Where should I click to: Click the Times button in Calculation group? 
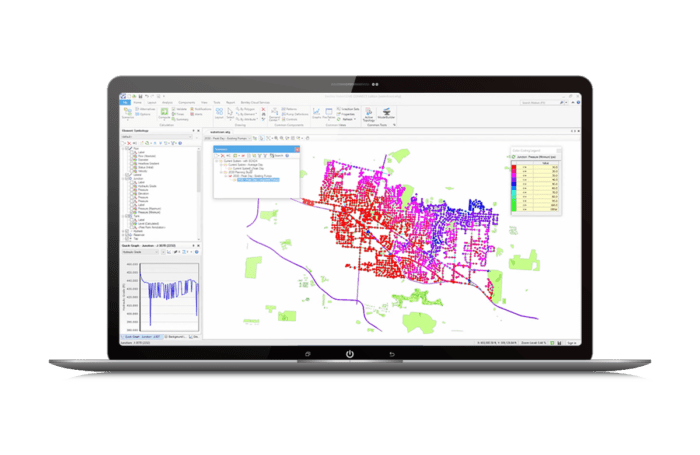tap(178, 114)
